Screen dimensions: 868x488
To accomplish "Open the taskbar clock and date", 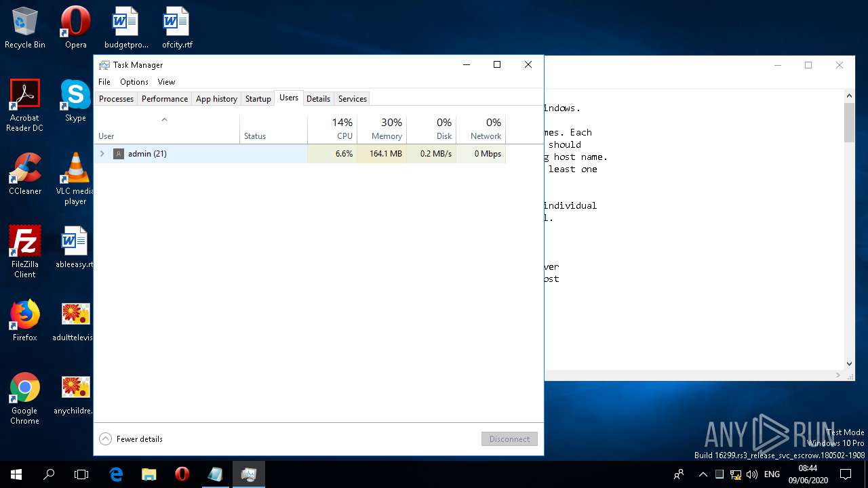I will point(808,474).
